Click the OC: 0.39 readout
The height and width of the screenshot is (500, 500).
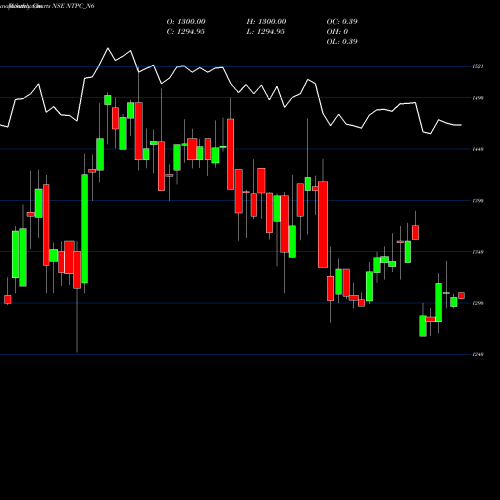tap(342, 22)
